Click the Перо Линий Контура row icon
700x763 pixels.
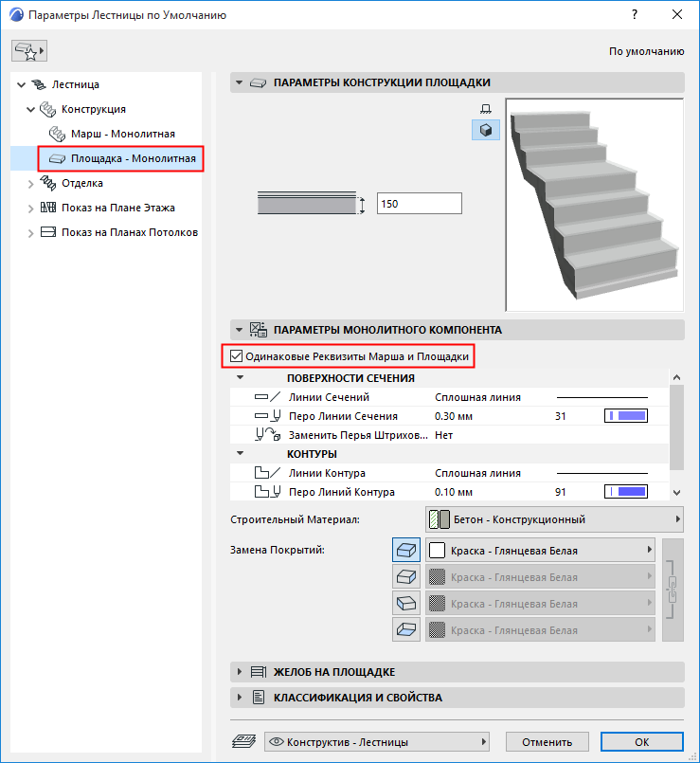pyautogui.click(x=267, y=492)
